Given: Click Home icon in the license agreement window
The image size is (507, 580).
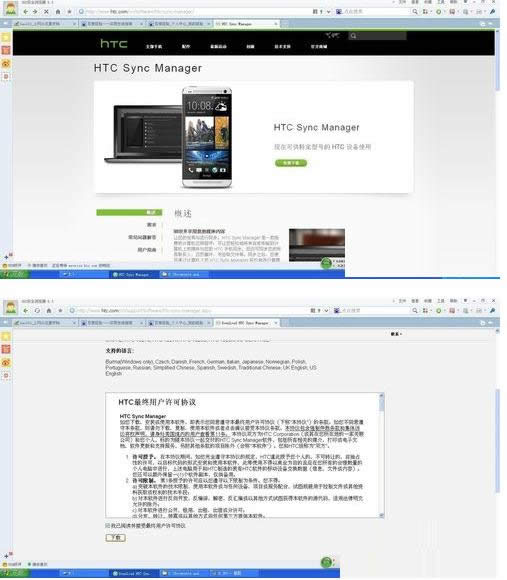Looking at the screenshot, I should click(48, 311).
